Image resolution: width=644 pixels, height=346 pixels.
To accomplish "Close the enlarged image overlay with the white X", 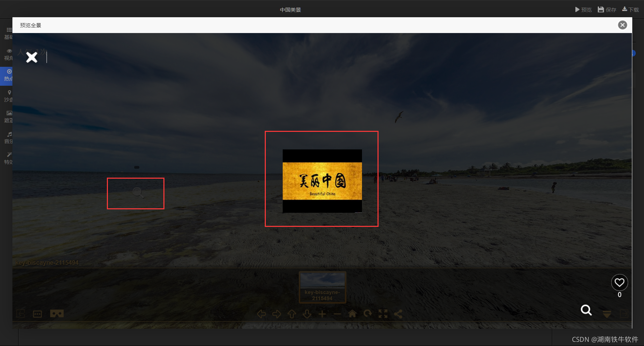I will (x=32, y=57).
